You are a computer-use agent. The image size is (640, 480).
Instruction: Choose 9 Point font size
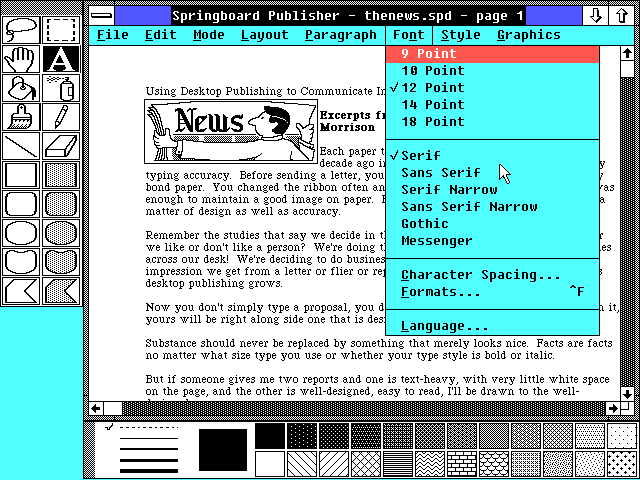coord(493,54)
